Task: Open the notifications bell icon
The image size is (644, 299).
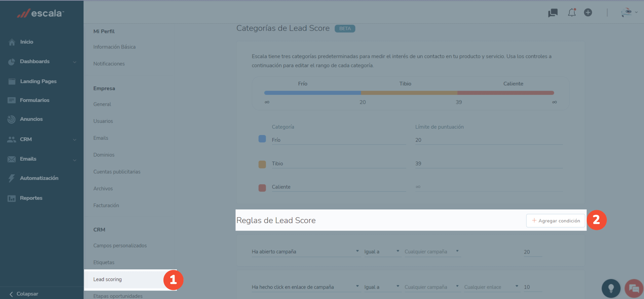Action: [572, 13]
